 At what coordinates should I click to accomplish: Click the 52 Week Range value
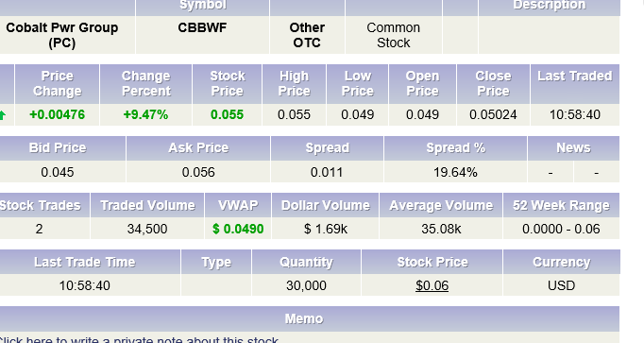[x=561, y=229]
